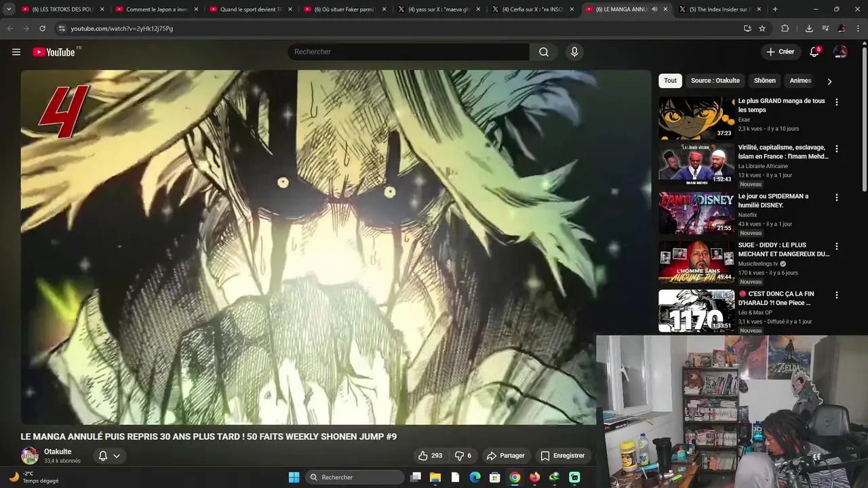Show more filter chips with right arrow
Screen dimensions: 868x488
(829, 81)
